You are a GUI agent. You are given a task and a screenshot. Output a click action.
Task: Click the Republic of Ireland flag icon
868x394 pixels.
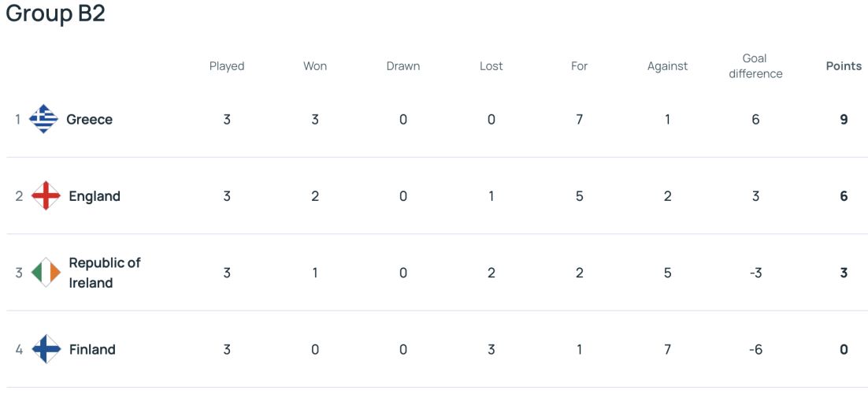pos(46,272)
